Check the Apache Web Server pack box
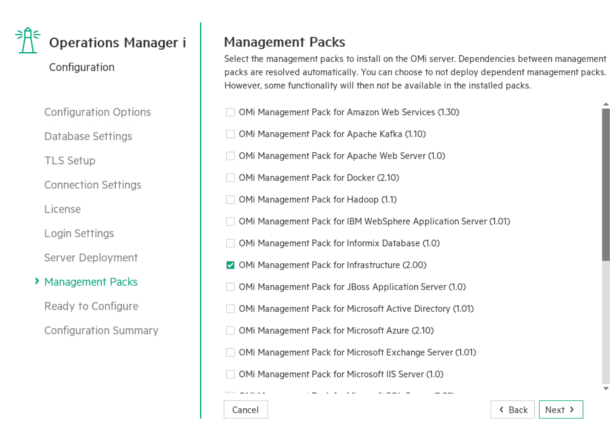This screenshot has width=610, height=441. (230, 156)
